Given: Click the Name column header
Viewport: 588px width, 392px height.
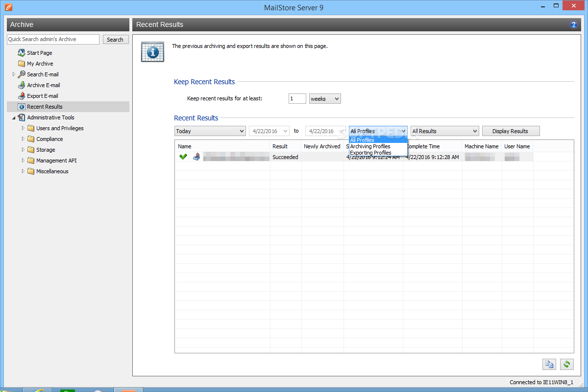Looking at the screenshot, I should 222,146.
